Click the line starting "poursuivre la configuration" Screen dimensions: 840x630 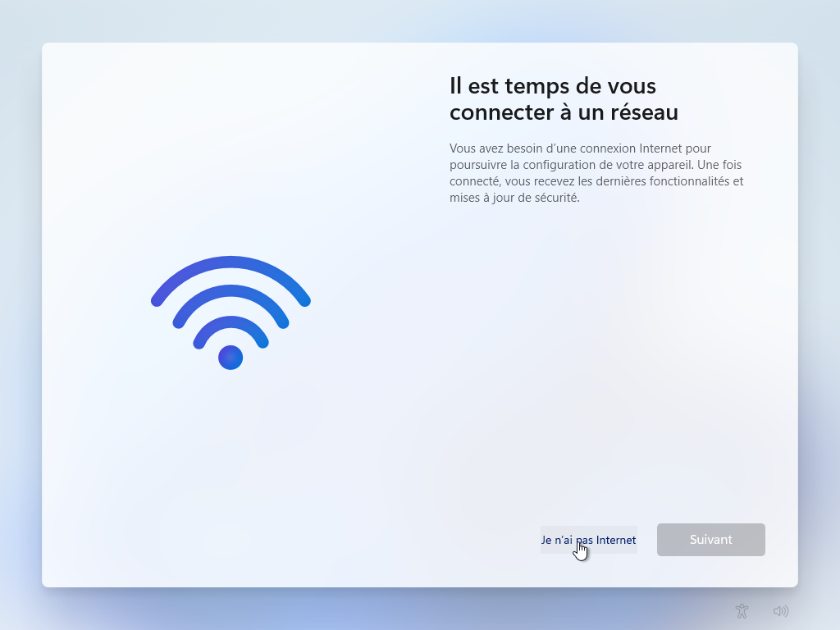point(596,164)
